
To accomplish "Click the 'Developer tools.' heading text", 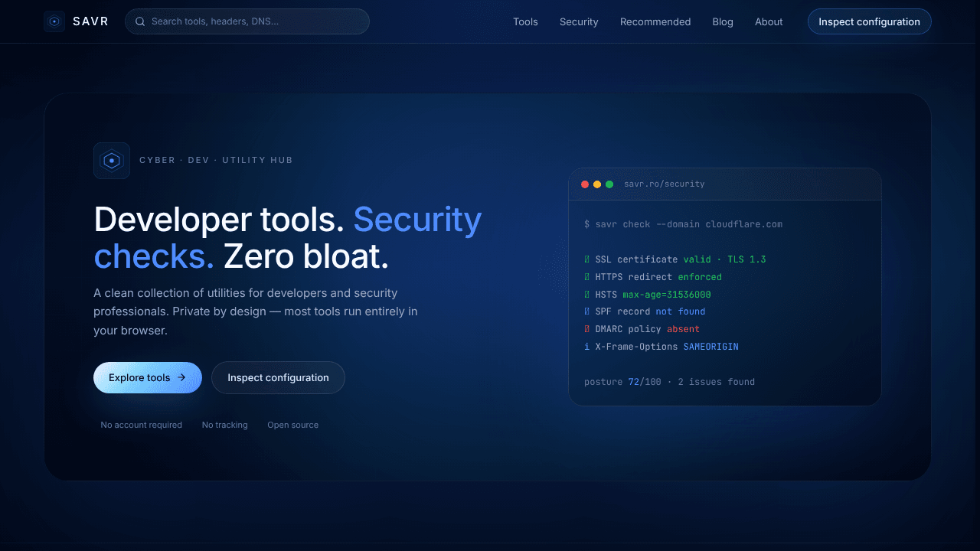I will click(x=219, y=220).
